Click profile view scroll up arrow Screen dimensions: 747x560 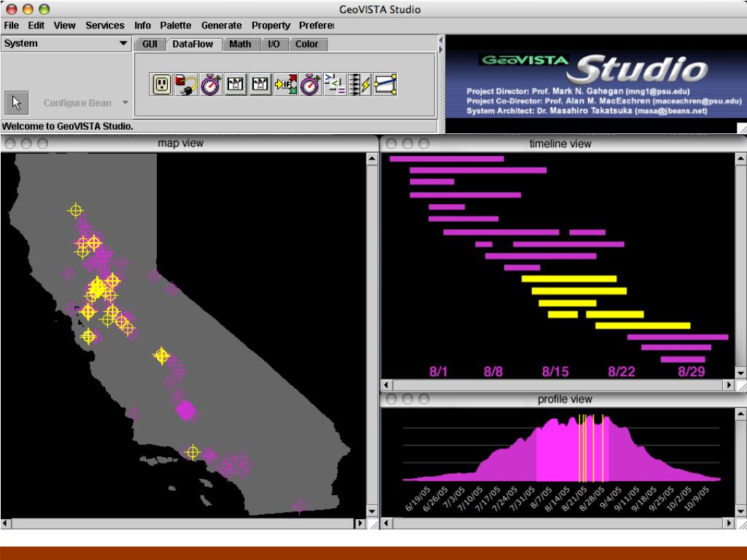point(740,414)
